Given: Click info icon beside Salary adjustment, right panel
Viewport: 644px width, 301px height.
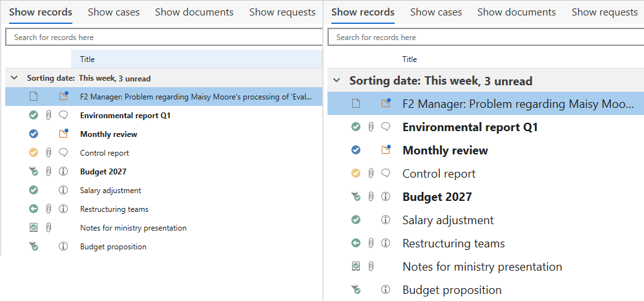Looking at the screenshot, I should click(386, 220).
